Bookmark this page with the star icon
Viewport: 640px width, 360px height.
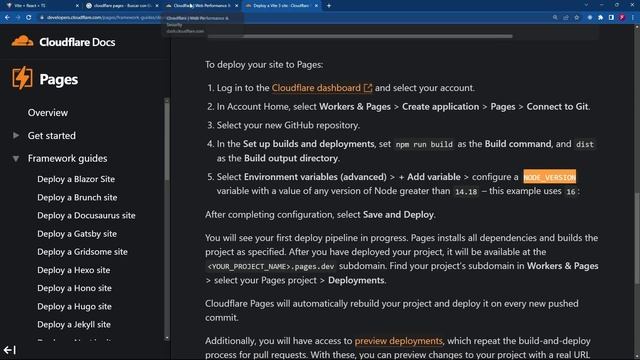point(577,18)
